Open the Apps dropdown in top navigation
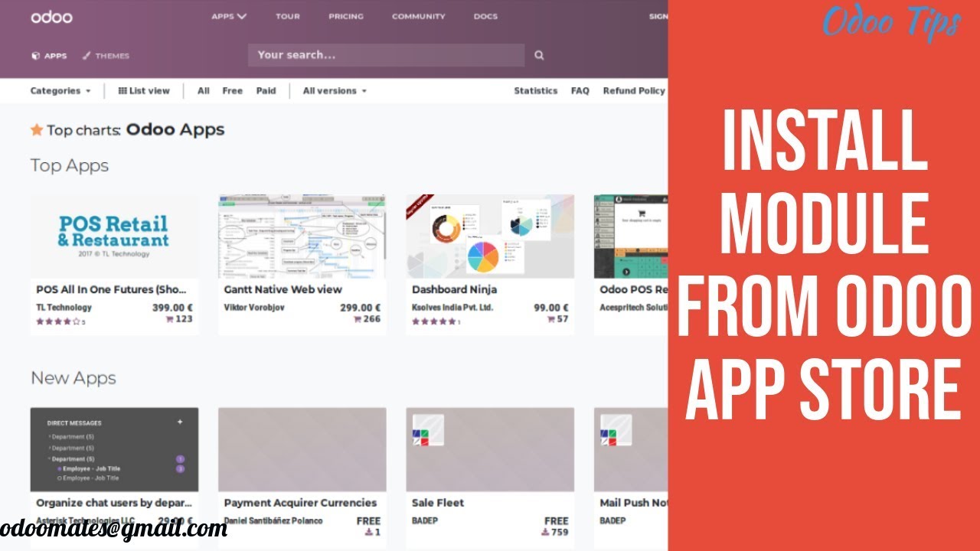Image resolution: width=980 pixels, height=551 pixels. click(x=229, y=16)
